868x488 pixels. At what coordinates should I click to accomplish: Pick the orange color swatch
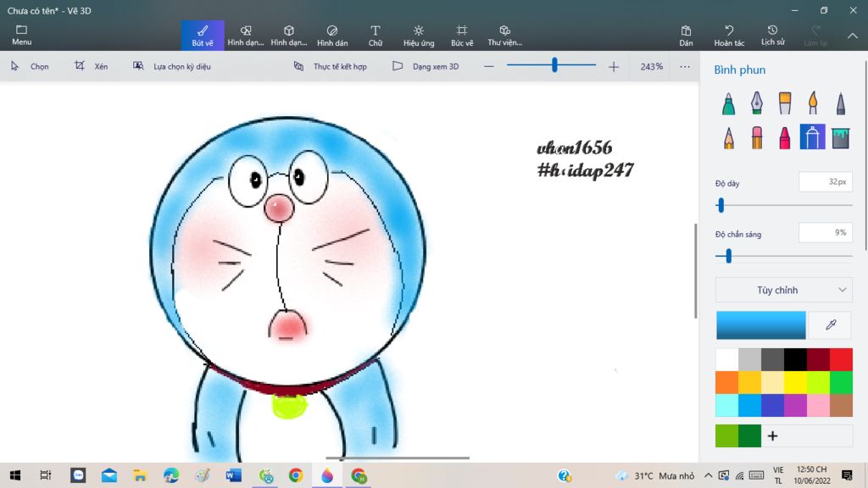point(726,382)
